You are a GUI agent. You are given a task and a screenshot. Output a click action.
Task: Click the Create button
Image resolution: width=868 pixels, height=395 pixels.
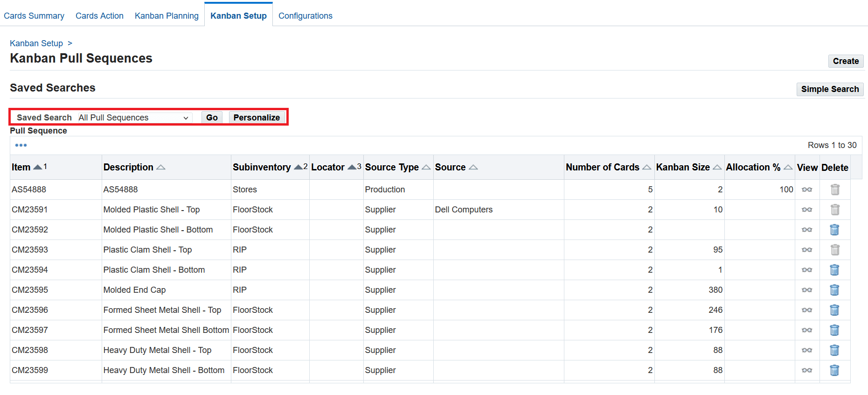click(x=845, y=61)
